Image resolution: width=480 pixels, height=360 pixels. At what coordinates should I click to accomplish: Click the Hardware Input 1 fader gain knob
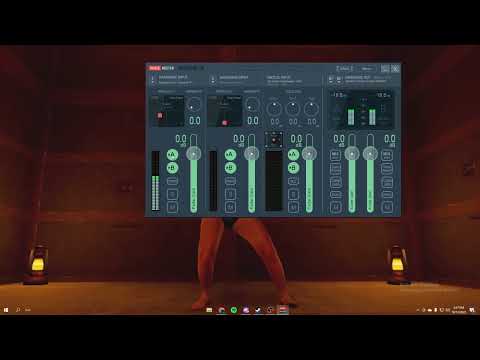click(x=193, y=154)
